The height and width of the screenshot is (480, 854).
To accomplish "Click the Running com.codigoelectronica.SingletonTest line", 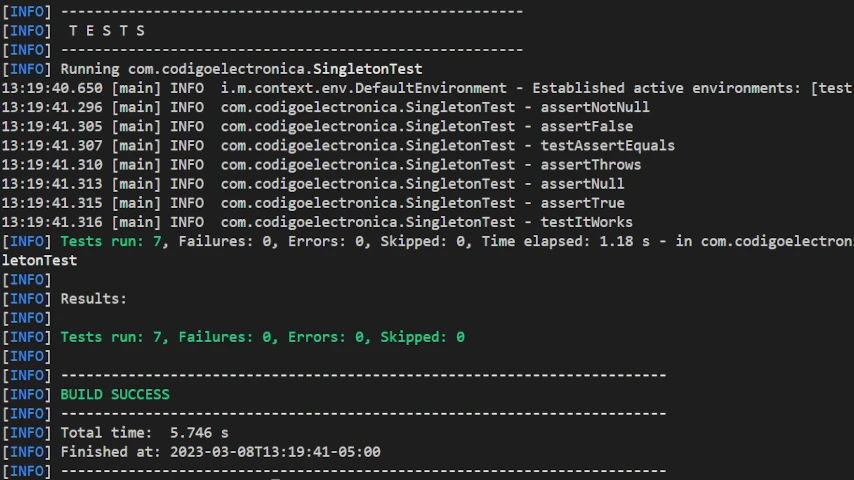I will pos(241,69).
